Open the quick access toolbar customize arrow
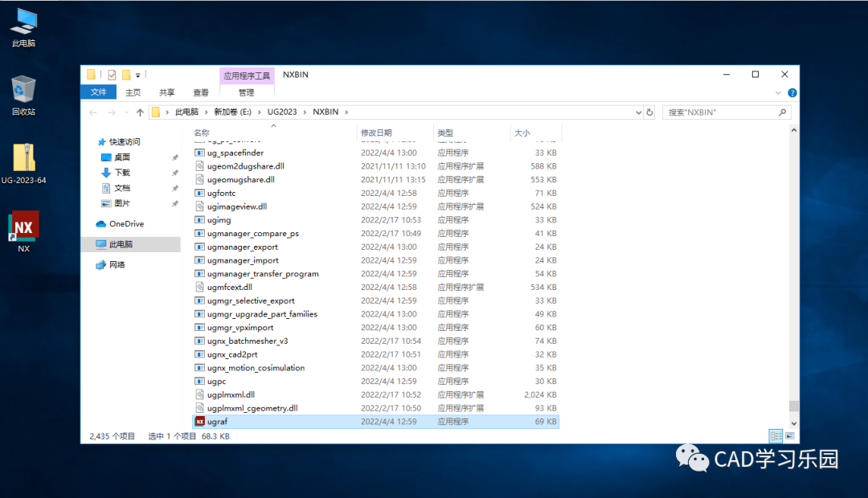868x498 pixels. (x=138, y=75)
